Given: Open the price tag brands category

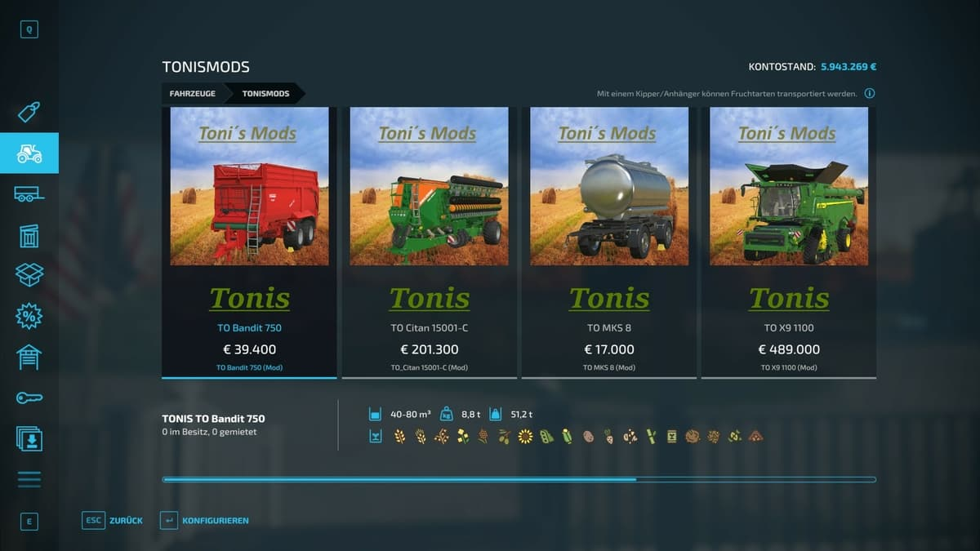Looking at the screenshot, I should [29, 112].
